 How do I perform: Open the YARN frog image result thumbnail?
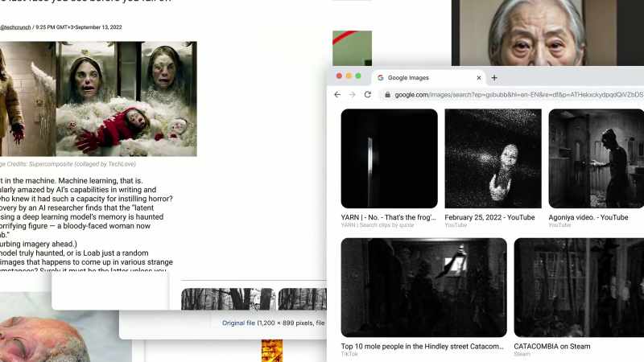[x=389, y=158]
